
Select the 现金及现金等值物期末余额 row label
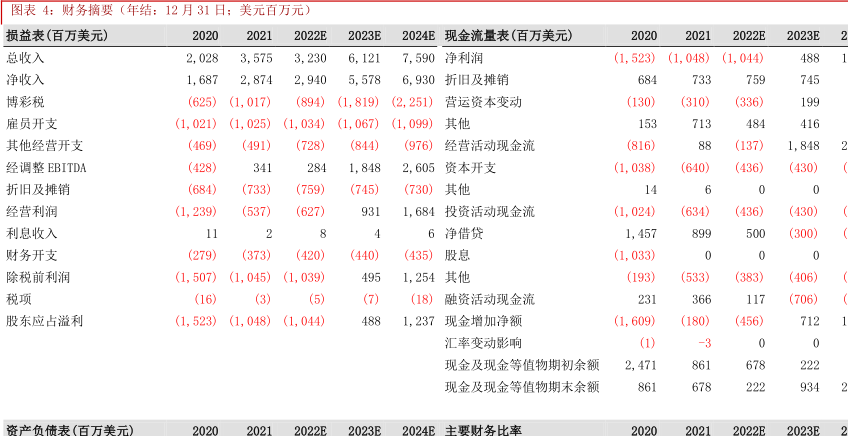click(x=522, y=387)
